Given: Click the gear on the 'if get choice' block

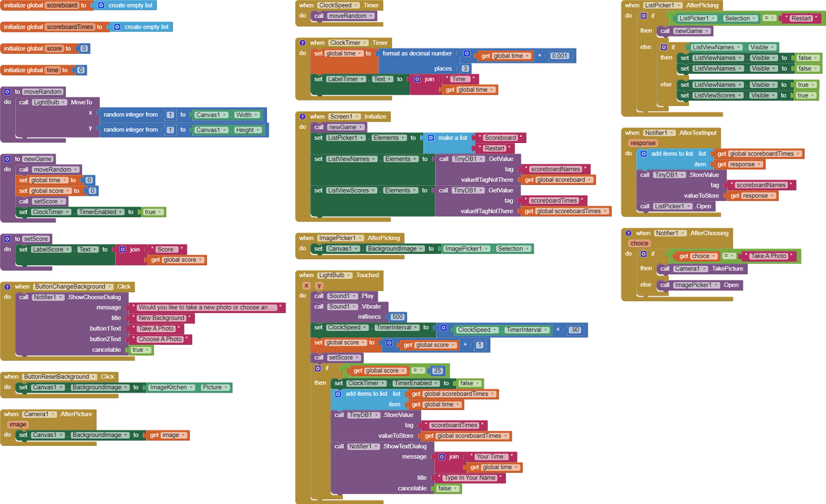Looking at the screenshot, I should point(643,254).
